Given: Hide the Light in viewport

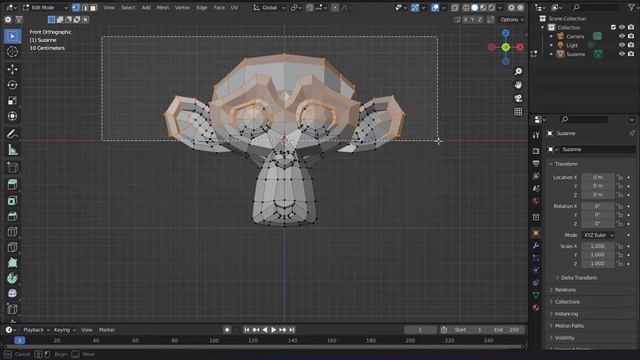Looking at the screenshot, I should [x=622, y=45].
